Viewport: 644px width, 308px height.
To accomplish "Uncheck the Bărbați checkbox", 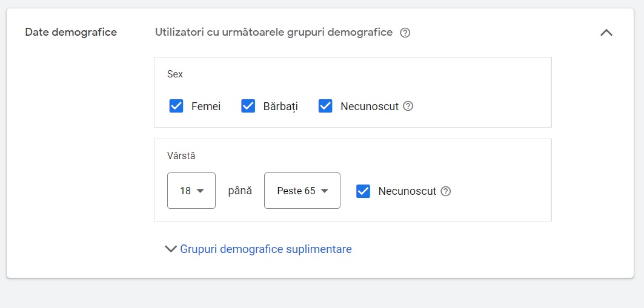I will 248,106.
